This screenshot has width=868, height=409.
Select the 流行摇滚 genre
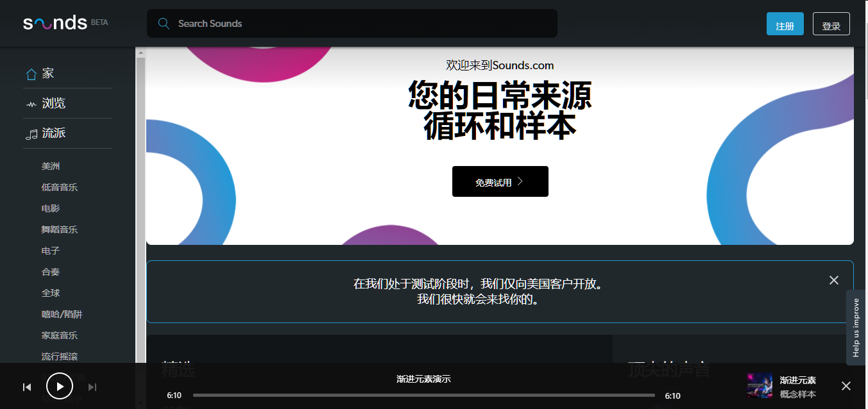(x=59, y=356)
